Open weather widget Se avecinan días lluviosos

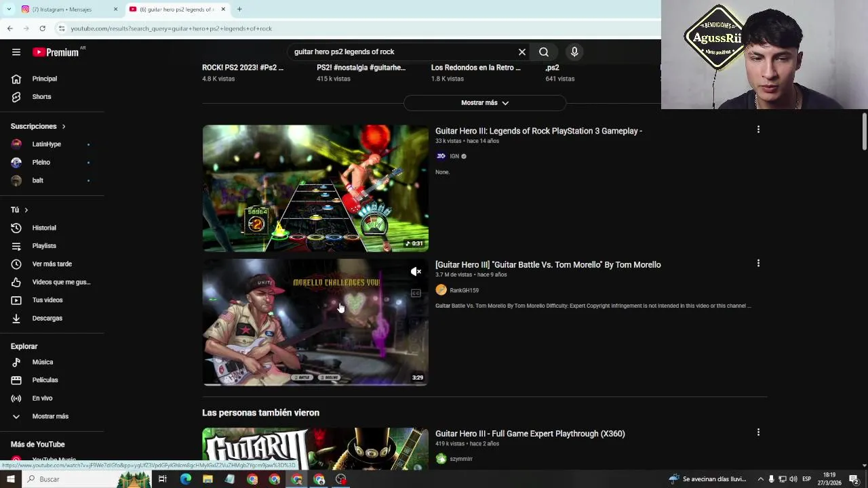[707, 479]
